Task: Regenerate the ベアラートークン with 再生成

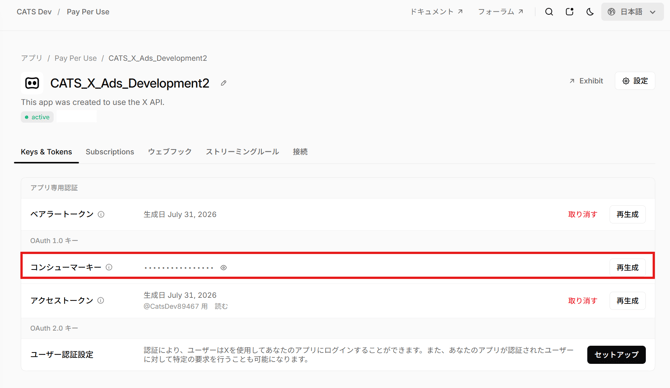Action: point(627,215)
